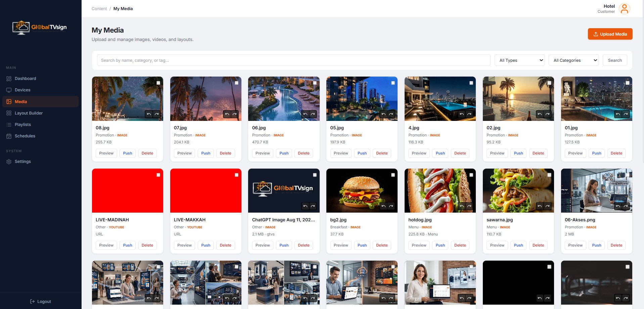
Task: Rotate 06.jpg thumbnail left
Action: pos(305,114)
